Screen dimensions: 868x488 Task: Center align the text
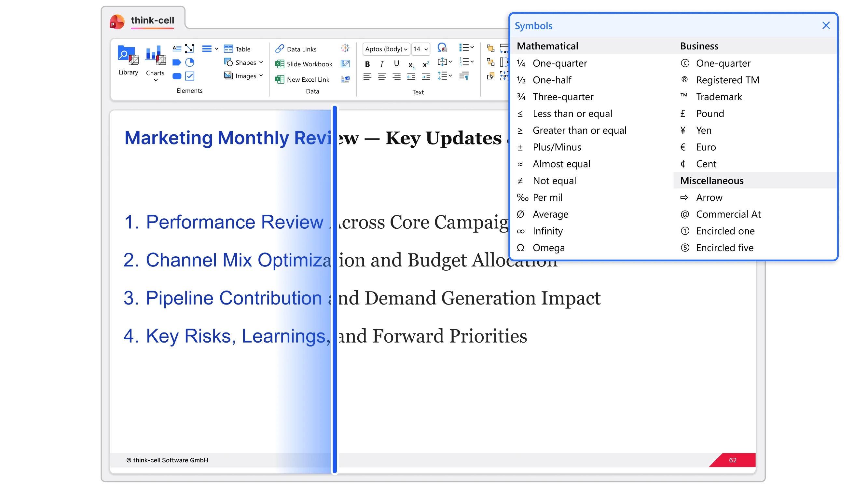[x=382, y=77]
